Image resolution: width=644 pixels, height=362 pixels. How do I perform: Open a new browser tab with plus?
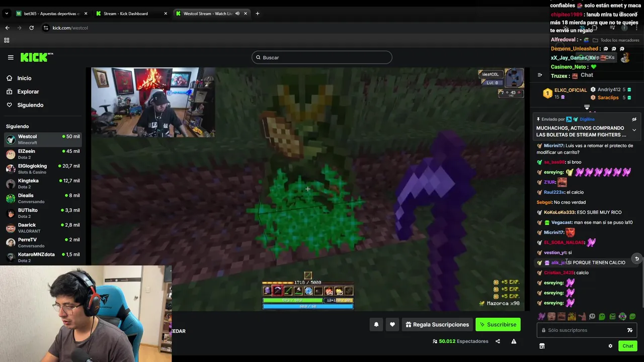[x=257, y=14]
